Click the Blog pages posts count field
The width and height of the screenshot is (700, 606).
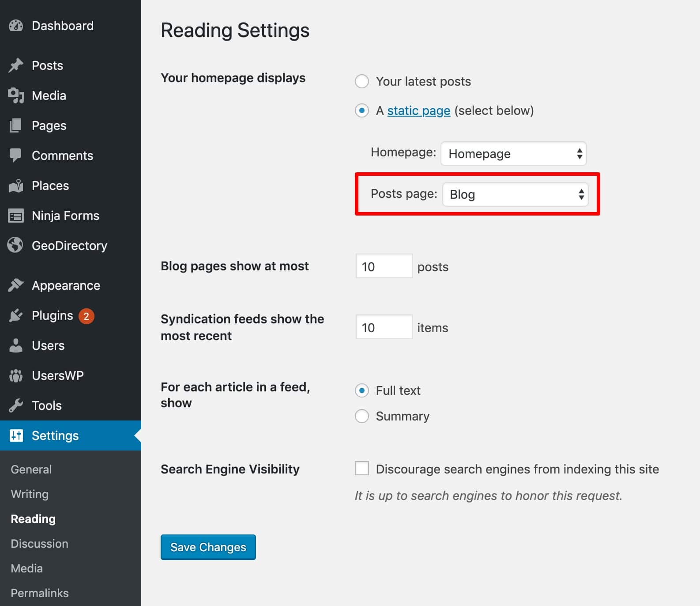(384, 266)
